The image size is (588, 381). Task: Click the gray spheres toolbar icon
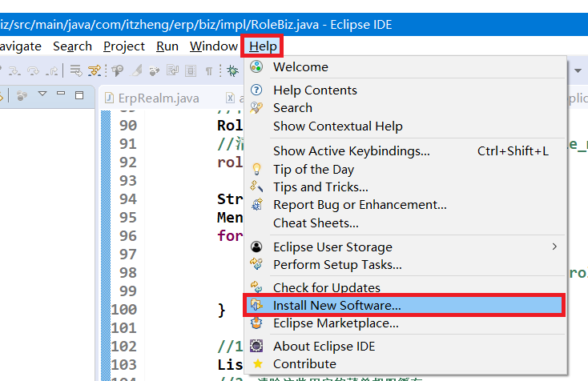tap(154, 70)
